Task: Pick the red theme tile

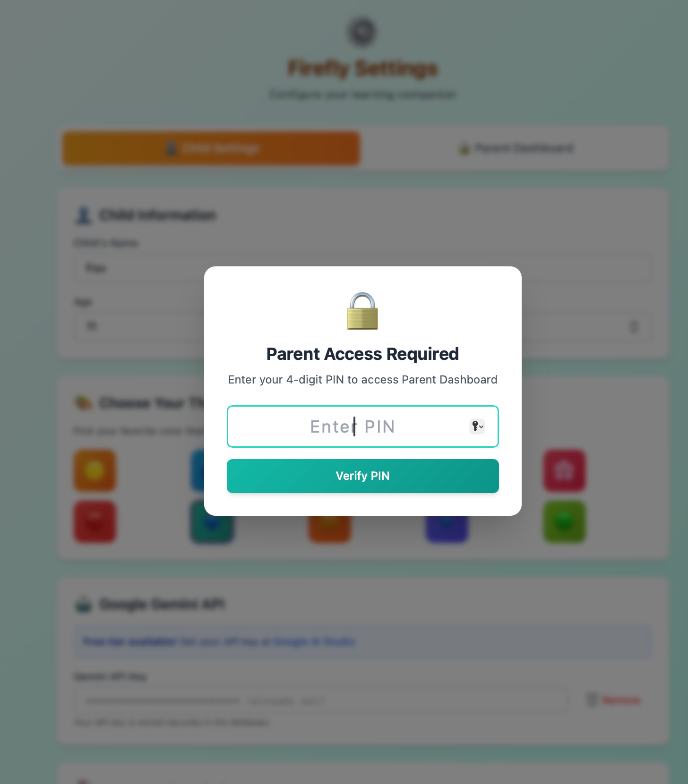Action: (x=95, y=521)
